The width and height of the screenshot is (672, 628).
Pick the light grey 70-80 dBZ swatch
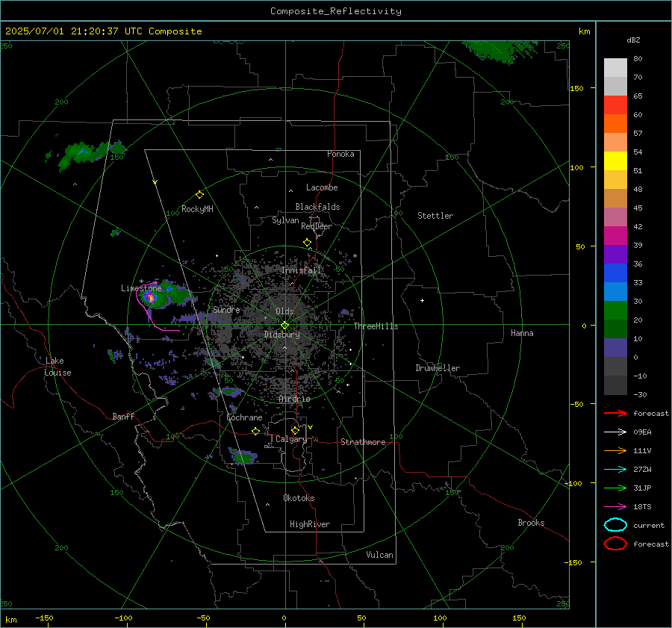[615, 68]
